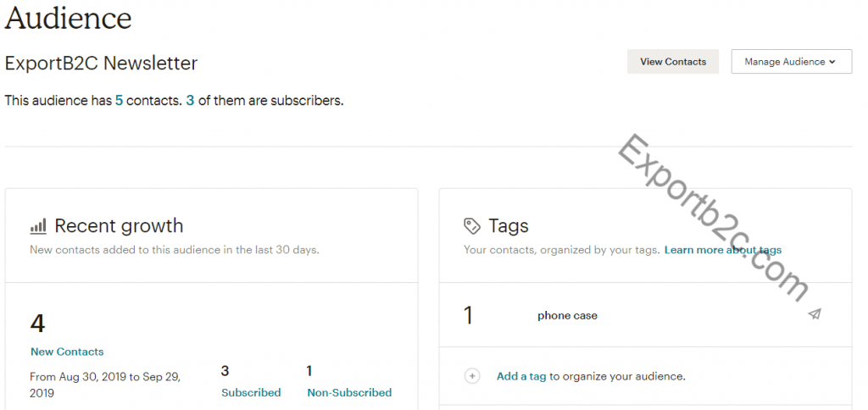Click the Subscribed link under Recent growth
868x410 pixels.
251,393
